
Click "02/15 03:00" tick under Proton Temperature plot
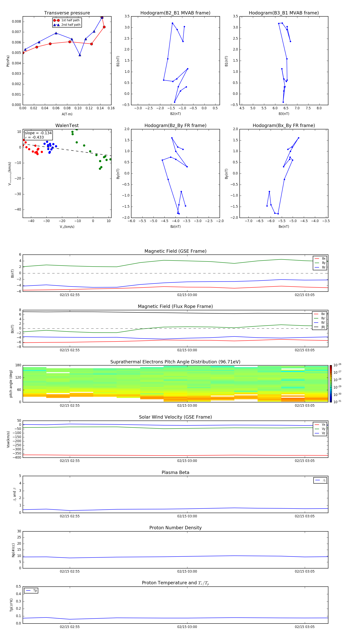[187, 627]
